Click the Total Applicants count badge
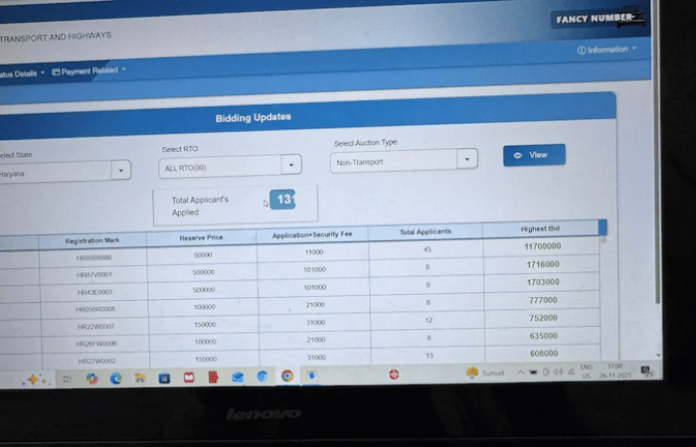 point(282,200)
